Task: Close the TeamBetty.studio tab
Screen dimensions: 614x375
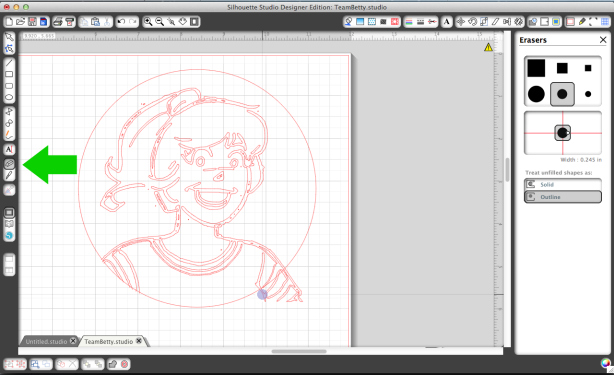Action: pos(139,341)
